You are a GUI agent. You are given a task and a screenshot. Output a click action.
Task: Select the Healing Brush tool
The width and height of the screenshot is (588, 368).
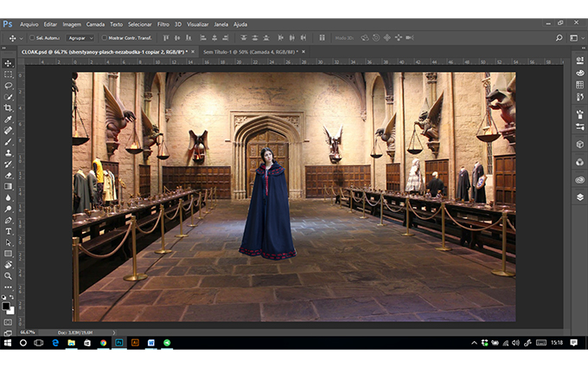click(8, 130)
